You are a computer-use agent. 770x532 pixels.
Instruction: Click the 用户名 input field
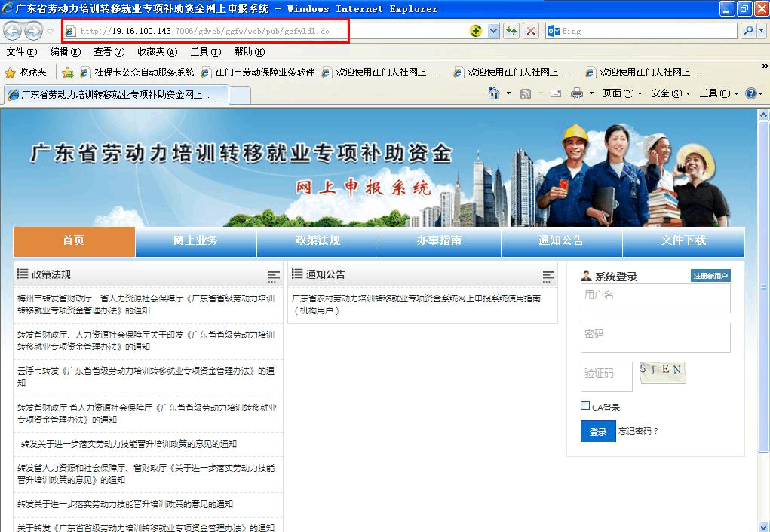pos(655,298)
